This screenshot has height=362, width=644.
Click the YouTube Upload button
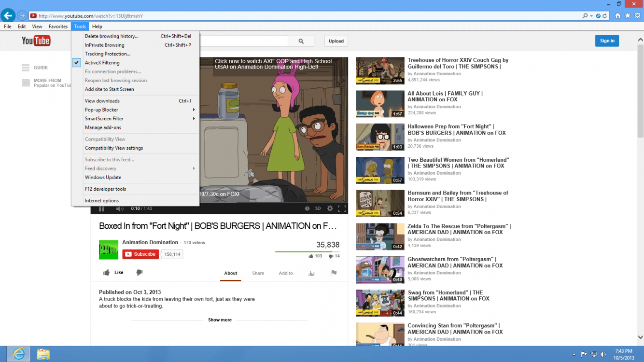336,41
